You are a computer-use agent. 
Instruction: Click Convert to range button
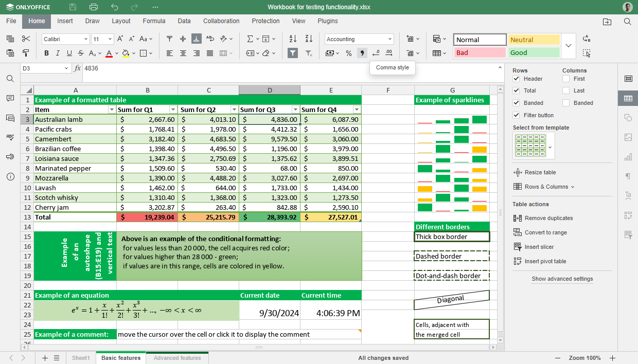coord(545,232)
